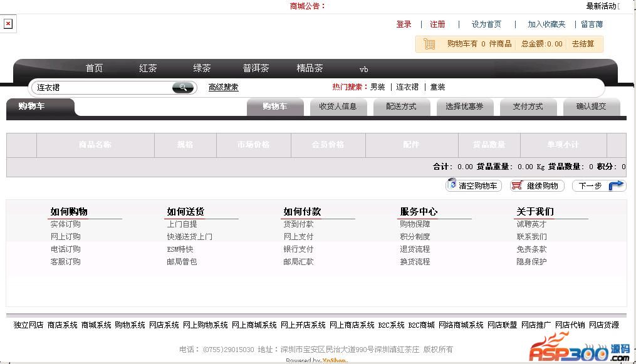Image resolution: width=636 pixels, height=364 pixels.
Task: Click 设为首页 link
Action: 486,24
